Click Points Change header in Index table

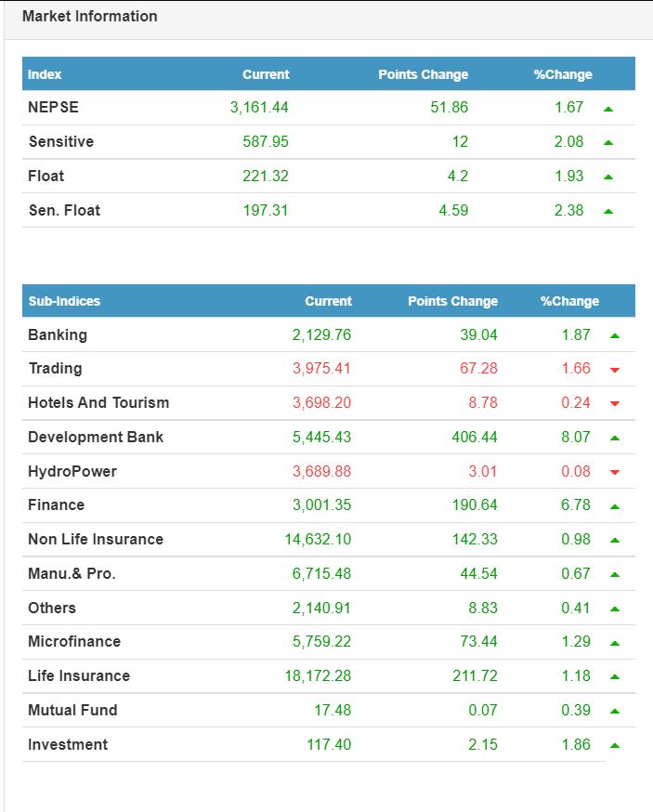[x=423, y=74]
